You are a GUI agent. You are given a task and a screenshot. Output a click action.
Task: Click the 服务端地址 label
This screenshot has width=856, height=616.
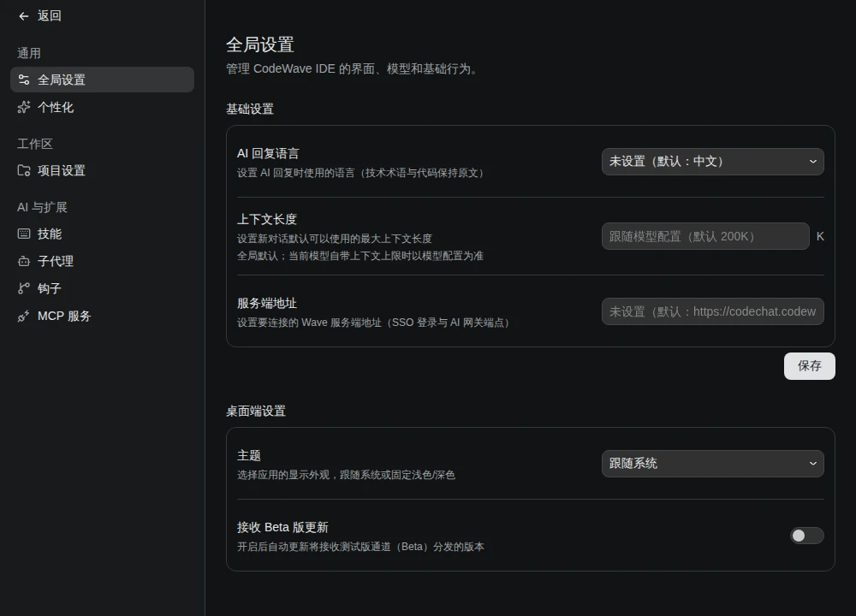pos(267,304)
